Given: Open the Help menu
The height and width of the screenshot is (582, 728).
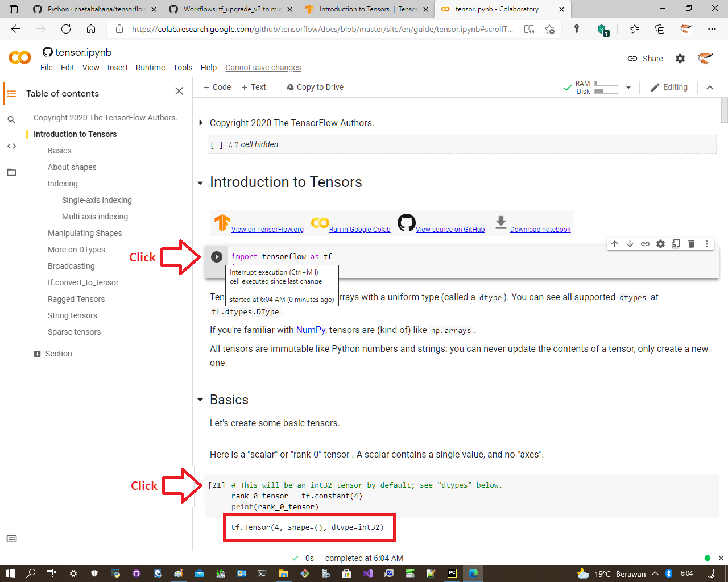Looking at the screenshot, I should pos(209,68).
